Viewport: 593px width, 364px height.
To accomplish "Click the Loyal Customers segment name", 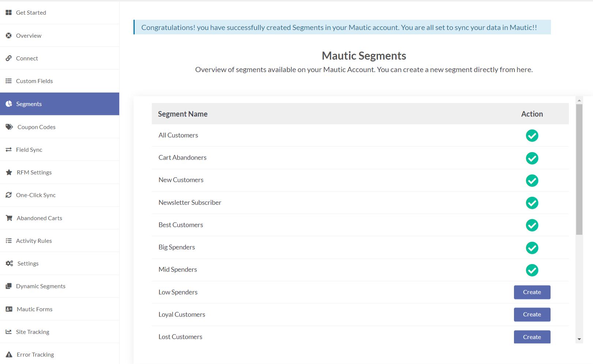I will [x=181, y=315].
